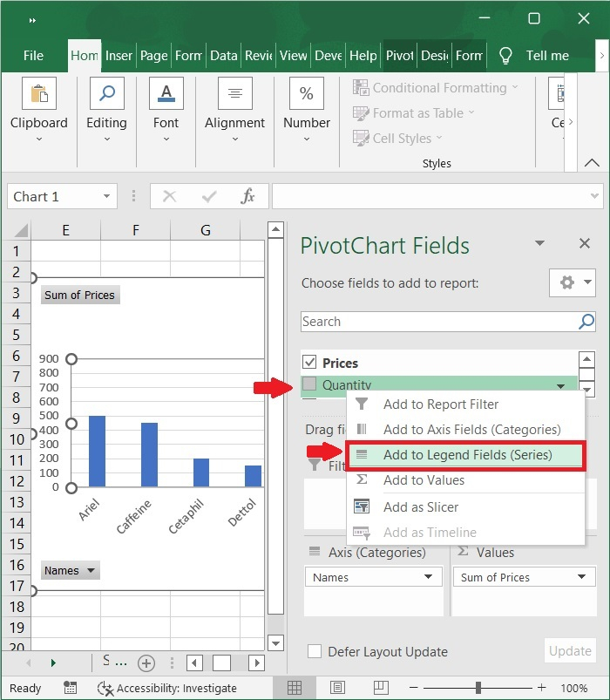Check the Quantity field checkbox
This screenshot has width=610, height=700.
(309, 384)
